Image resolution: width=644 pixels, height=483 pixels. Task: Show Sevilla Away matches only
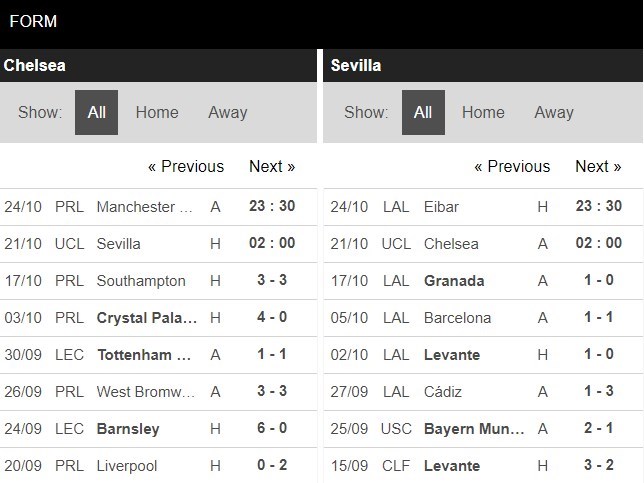pos(554,113)
